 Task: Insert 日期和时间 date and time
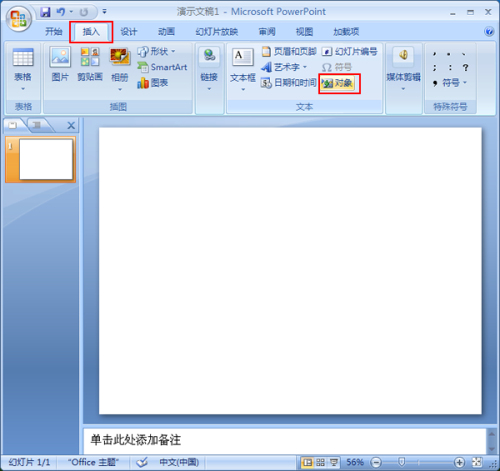coord(289,83)
